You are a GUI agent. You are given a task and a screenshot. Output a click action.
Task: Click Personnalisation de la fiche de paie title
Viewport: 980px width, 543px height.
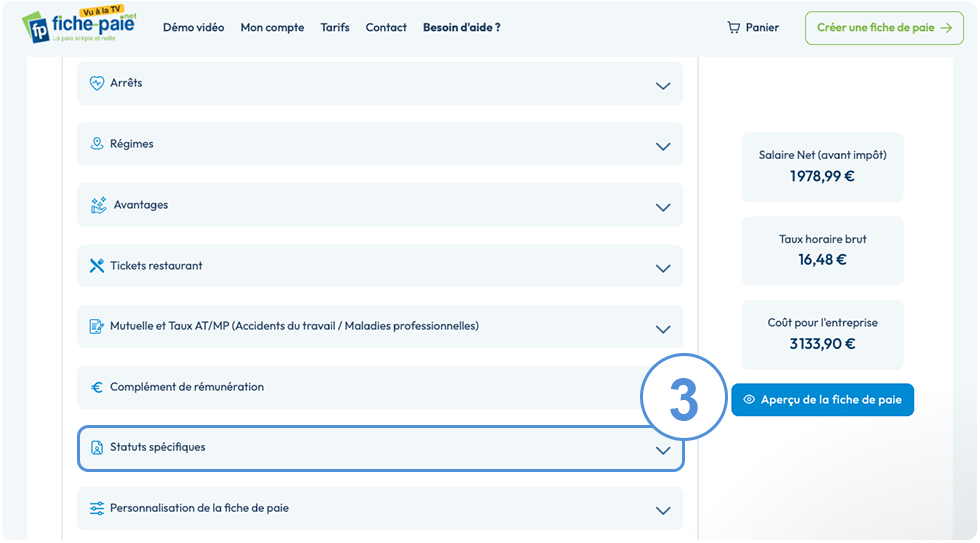tap(199, 508)
